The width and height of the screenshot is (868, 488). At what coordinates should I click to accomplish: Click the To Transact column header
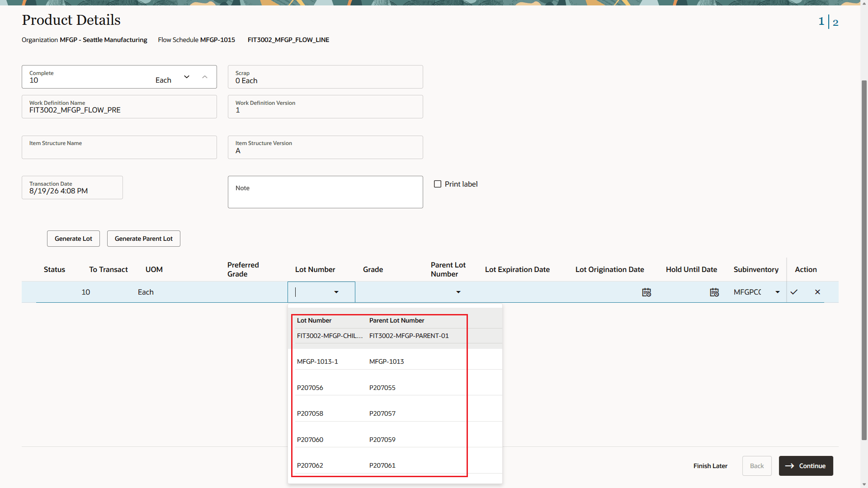click(x=108, y=269)
